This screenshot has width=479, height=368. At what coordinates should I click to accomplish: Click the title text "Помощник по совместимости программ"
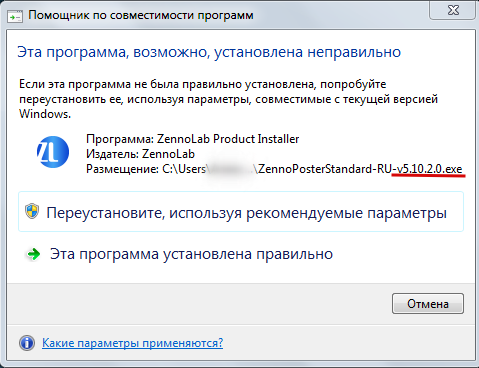point(141,15)
